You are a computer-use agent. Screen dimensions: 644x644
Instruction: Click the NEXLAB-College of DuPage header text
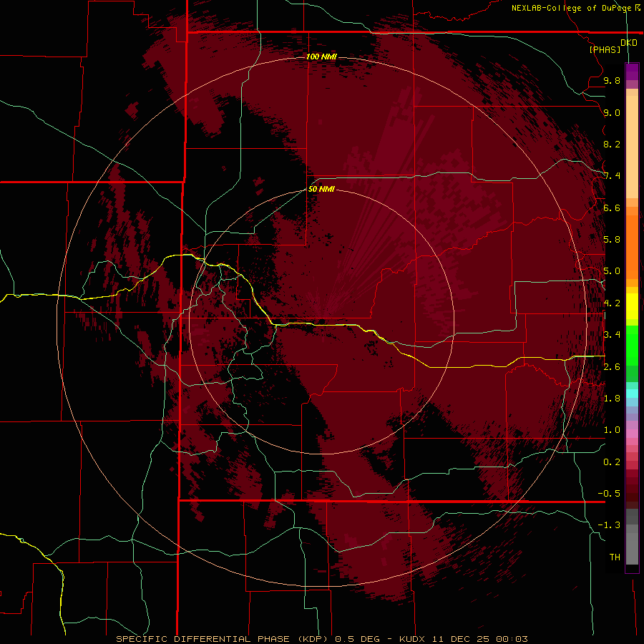click(571, 8)
